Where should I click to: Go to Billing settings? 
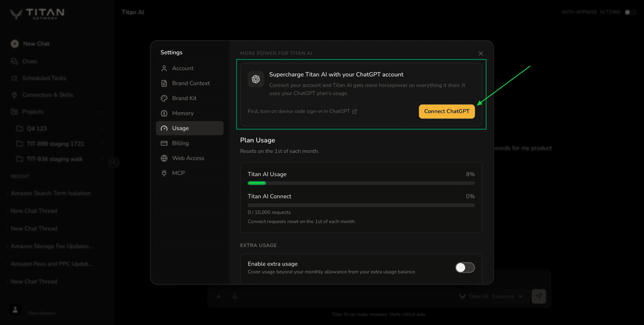coord(190,143)
